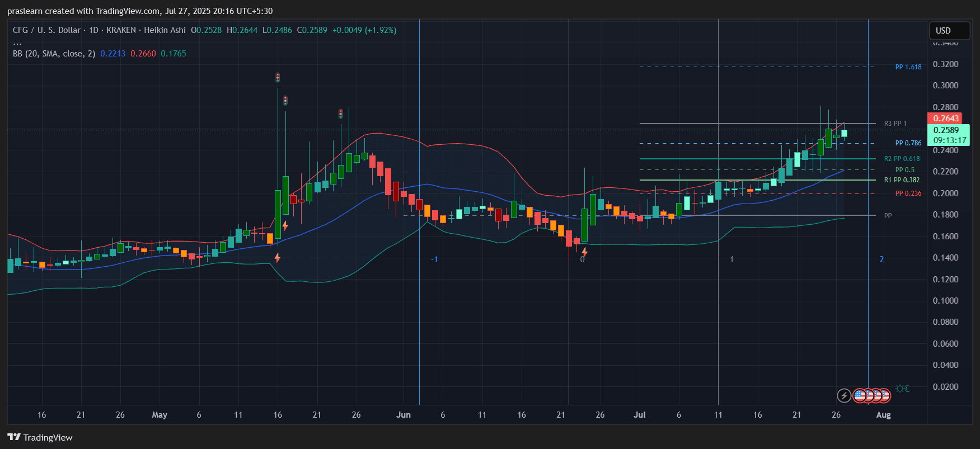This screenshot has width=980, height=449.
Task: Select the PP 1.618 pivot level label
Action: pos(908,67)
